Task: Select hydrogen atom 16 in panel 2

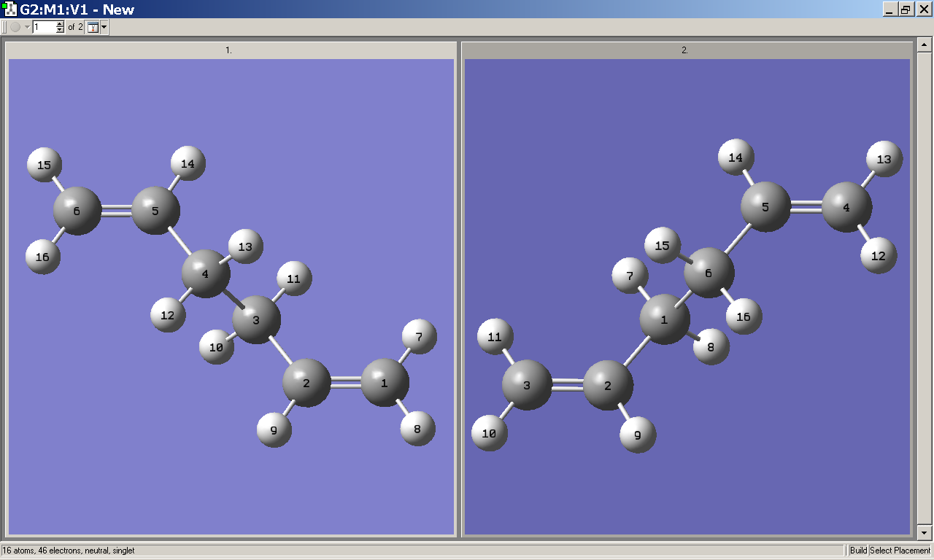Action: 744,316
